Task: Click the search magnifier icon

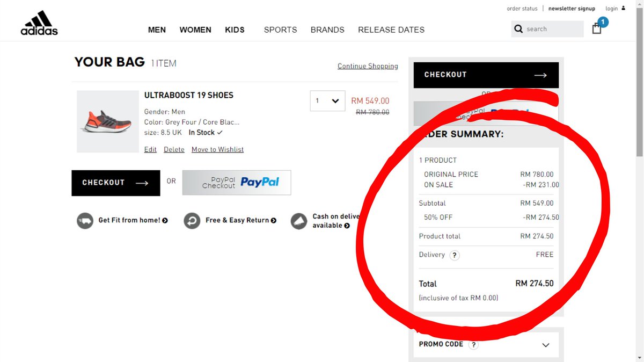Action: tap(518, 29)
